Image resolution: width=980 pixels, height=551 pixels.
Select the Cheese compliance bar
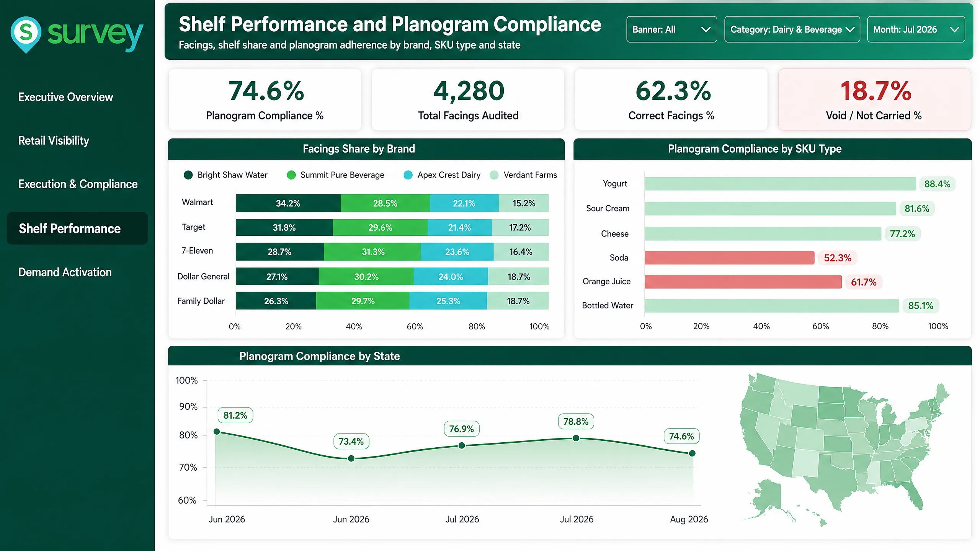[763, 233]
